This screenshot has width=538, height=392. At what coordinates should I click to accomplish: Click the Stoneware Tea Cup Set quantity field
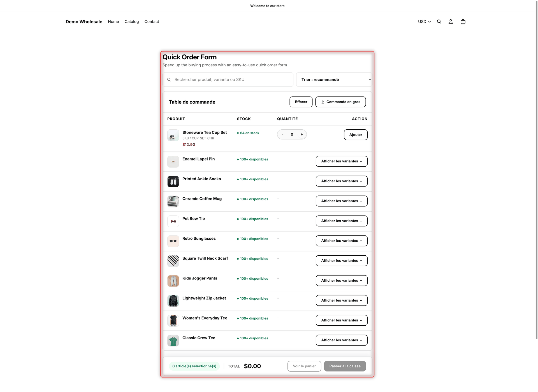(x=292, y=134)
